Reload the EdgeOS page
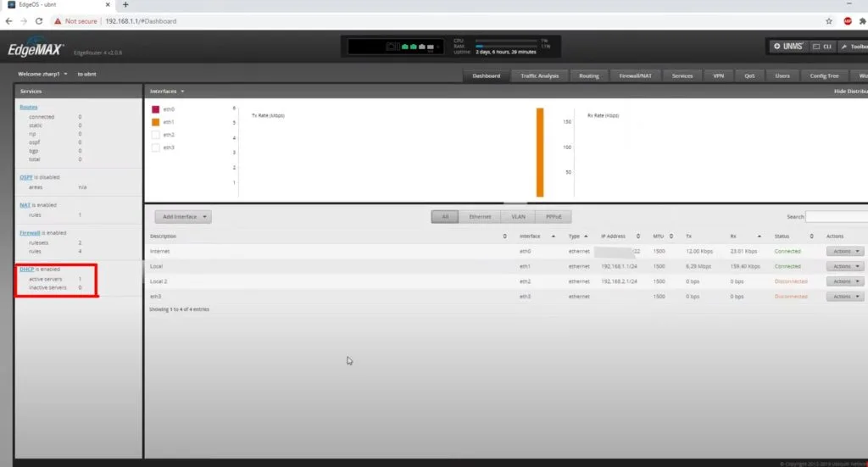 (39, 20)
